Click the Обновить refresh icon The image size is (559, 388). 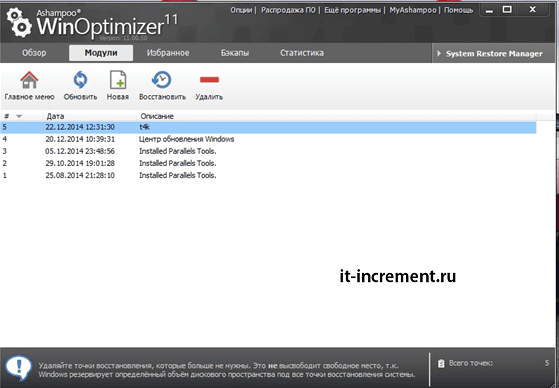(80, 80)
